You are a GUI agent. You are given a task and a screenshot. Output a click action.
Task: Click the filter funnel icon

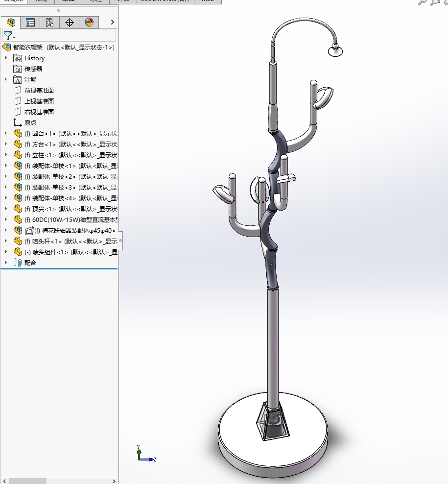tap(8, 36)
